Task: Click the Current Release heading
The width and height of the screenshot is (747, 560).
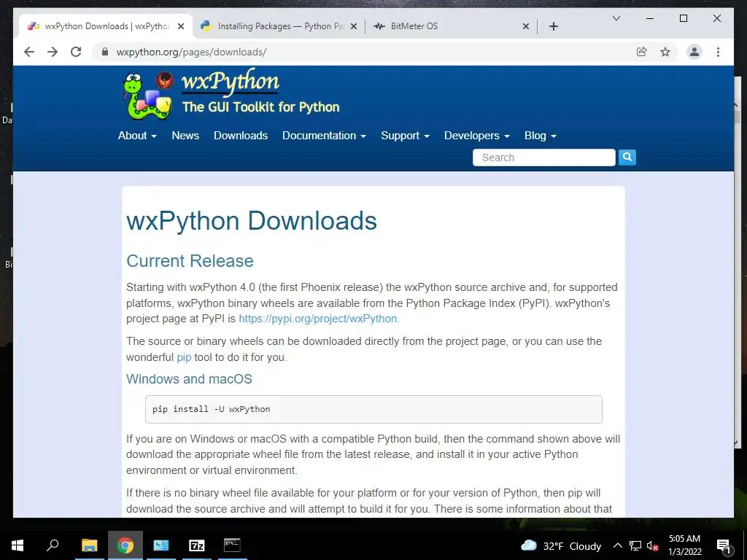Action: pos(190,261)
